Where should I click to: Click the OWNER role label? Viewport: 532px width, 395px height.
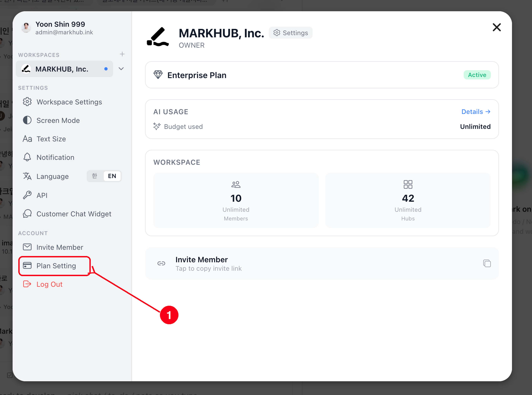(192, 45)
